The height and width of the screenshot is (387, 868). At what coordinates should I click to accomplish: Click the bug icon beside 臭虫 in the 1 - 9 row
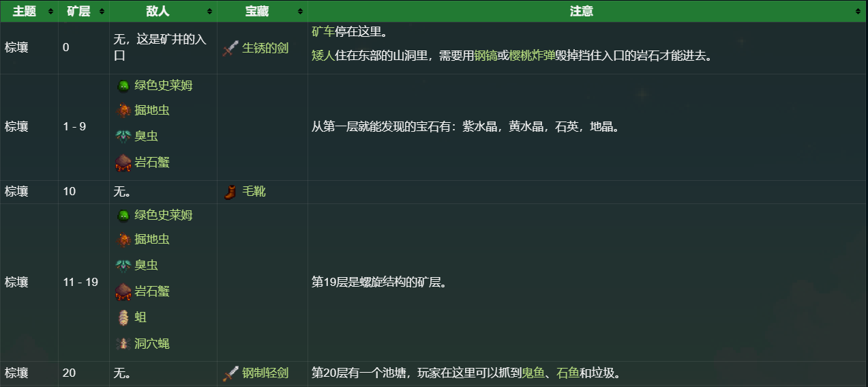[x=123, y=136]
